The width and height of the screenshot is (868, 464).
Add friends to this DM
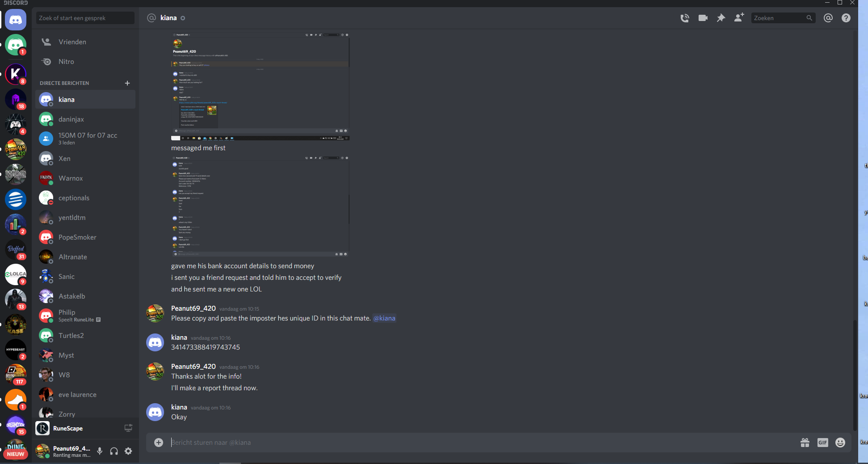tap(739, 17)
